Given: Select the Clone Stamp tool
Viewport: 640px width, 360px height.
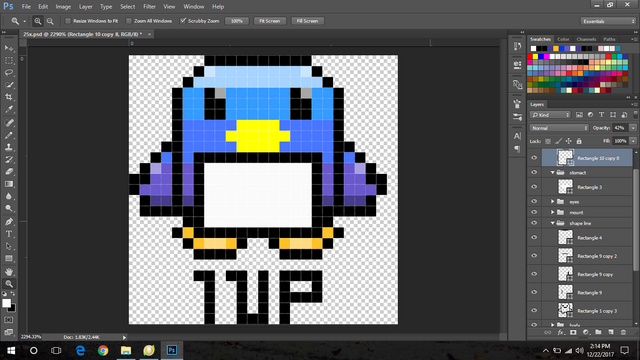Looking at the screenshot, I should coord(9,147).
